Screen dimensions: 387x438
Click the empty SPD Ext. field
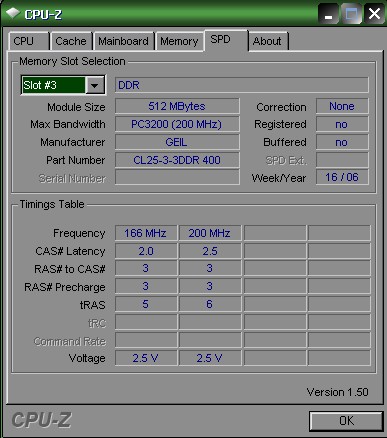click(342, 160)
